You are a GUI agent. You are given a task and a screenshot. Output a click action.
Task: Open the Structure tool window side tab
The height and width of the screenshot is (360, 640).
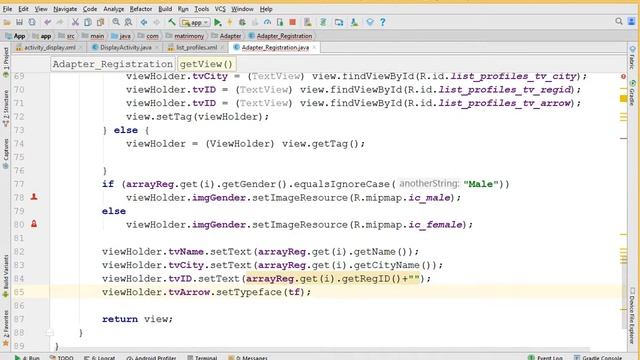point(6,108)
